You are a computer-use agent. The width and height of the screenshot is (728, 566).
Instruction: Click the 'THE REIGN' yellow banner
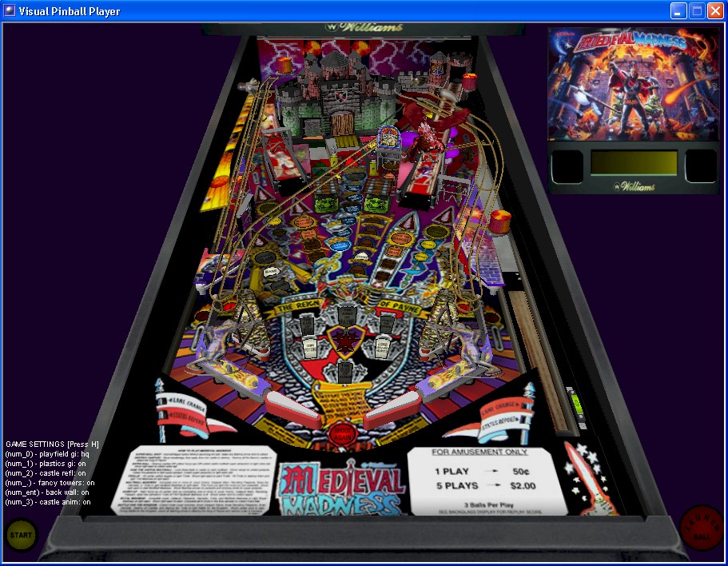(299, 305)
